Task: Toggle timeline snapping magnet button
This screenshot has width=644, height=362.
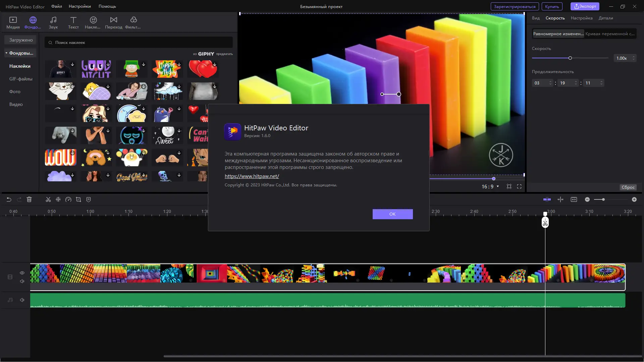Action: (x=547, y=199)
